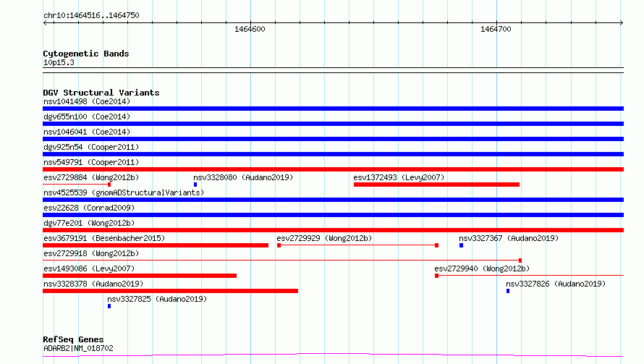
Task: Click the nsv4525539 blue variant bar
Action: click(333, 200)
